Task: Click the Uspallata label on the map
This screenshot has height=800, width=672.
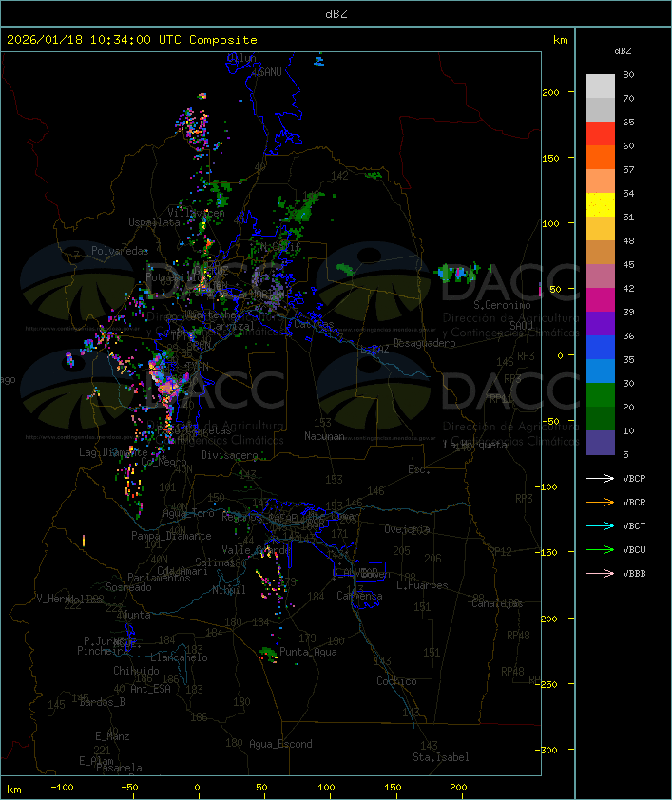Action: coord(154,222)
